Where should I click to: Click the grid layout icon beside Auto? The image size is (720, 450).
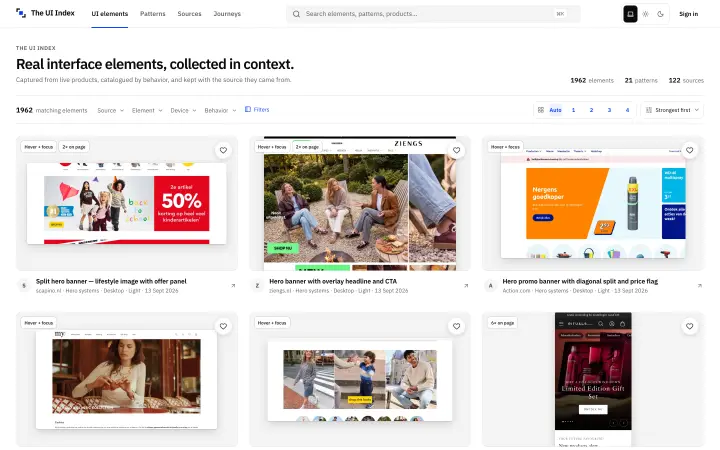point(541,110)
